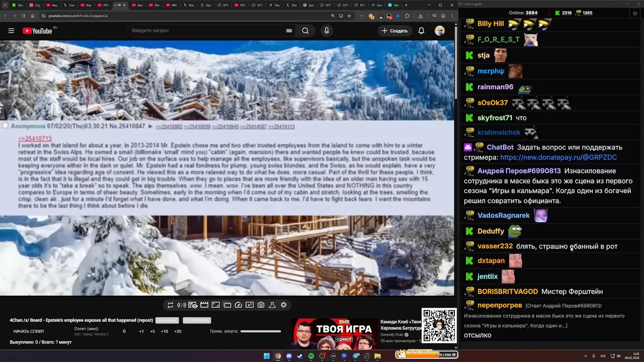Open YouTube notifications bell
644x362 pixels.
[x=422, y=31]
